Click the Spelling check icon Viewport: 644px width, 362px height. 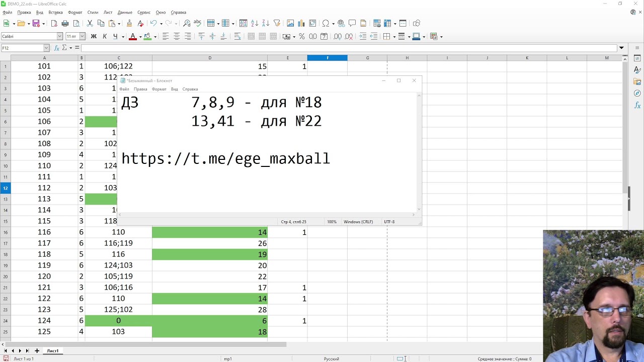[x=197, y=23]
